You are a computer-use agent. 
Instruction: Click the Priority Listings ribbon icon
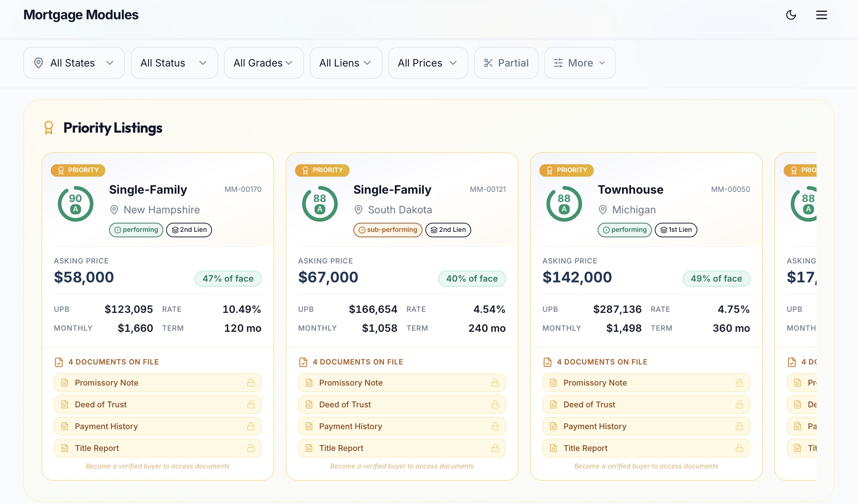(49, 128)
